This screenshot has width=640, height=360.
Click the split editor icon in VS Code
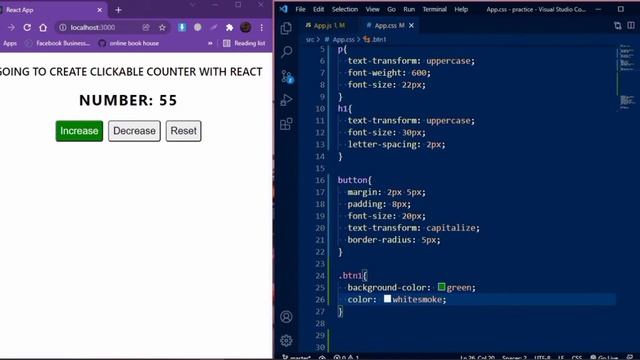click(631, 26)
